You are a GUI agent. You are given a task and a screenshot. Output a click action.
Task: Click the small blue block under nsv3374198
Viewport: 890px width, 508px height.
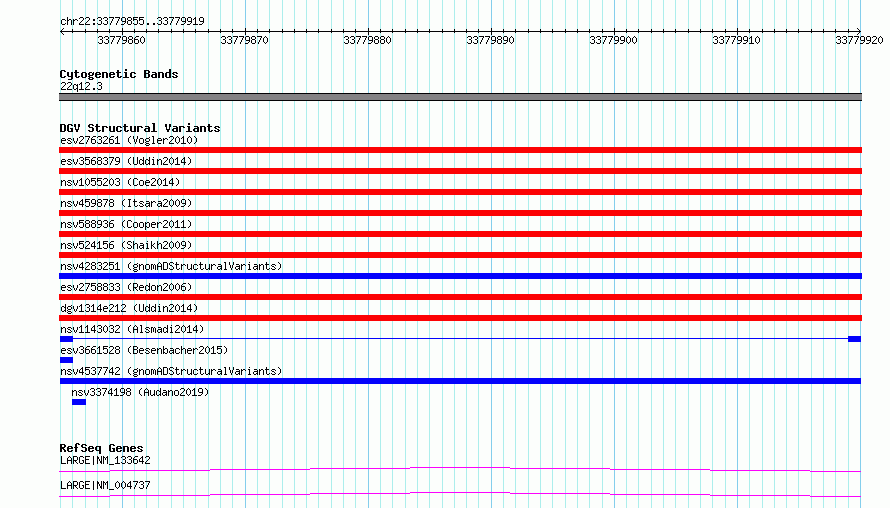click(x=79, y=402)
